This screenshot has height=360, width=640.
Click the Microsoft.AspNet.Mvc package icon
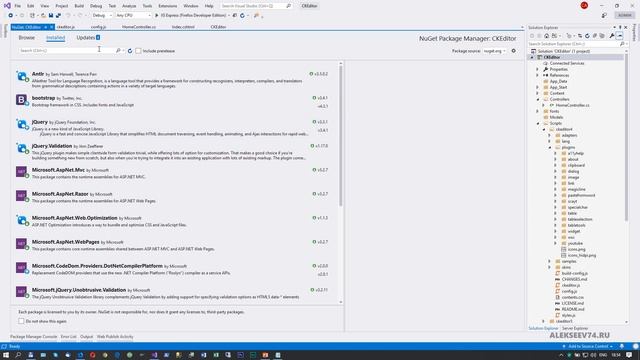pos(22,172)
